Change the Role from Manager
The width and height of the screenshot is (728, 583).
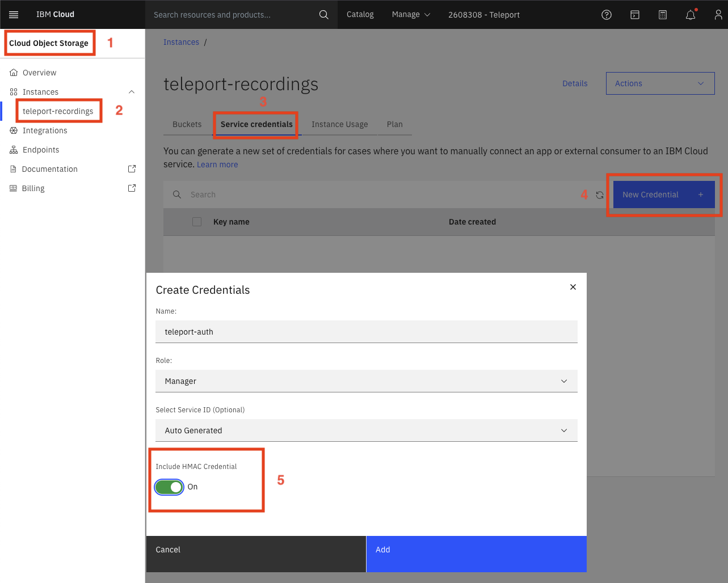point(366,381)
